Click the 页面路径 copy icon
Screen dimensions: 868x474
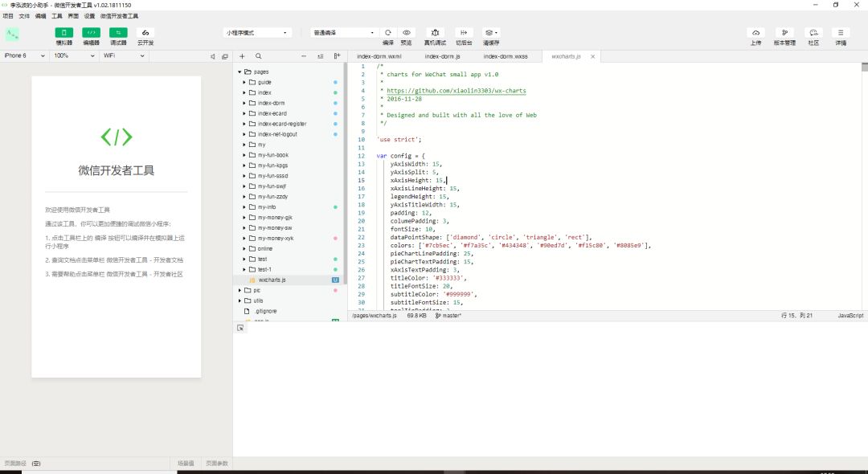[36, 464]
